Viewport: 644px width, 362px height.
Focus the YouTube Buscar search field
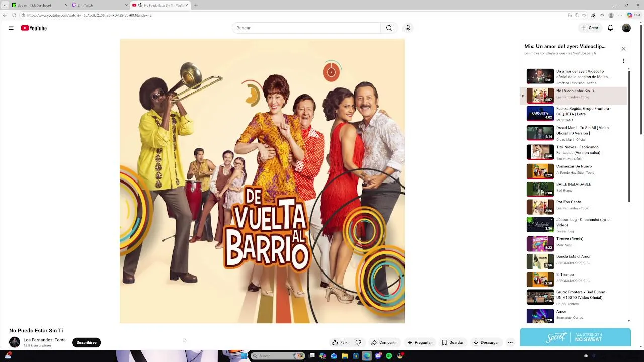306,28
